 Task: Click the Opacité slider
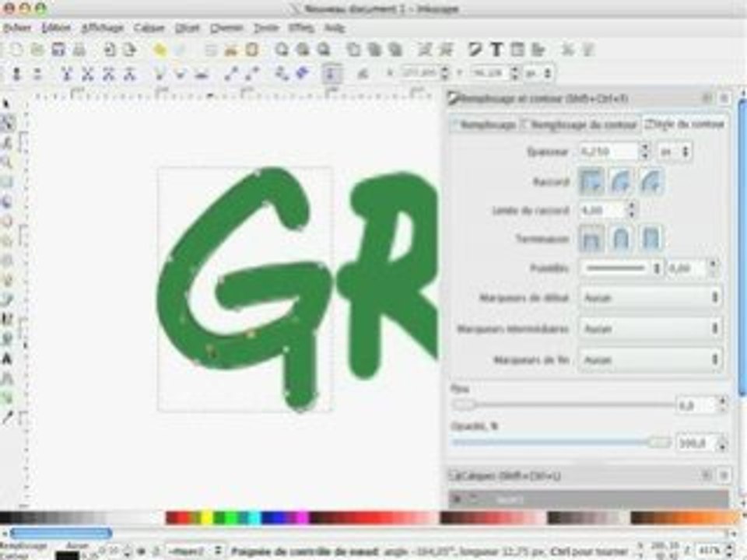coord(562,443)
